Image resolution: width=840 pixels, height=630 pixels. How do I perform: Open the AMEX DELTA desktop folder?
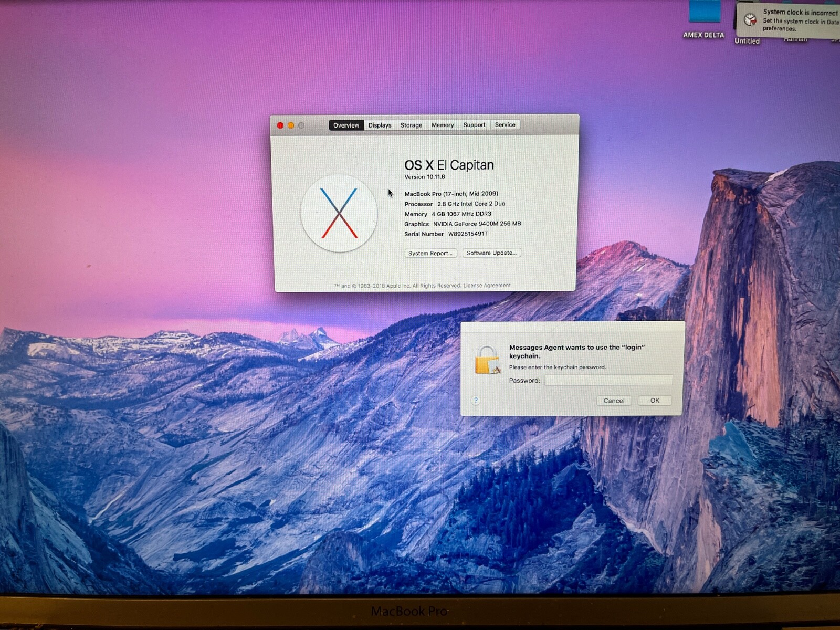[704, 20]
